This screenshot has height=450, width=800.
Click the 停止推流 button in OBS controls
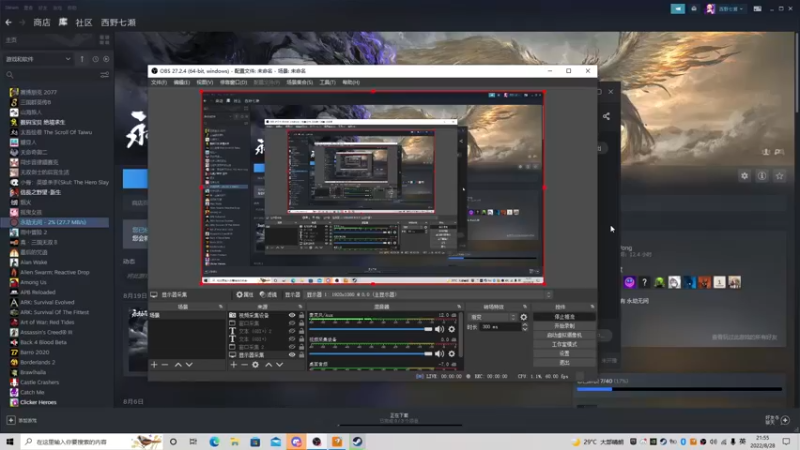[564, 317]
